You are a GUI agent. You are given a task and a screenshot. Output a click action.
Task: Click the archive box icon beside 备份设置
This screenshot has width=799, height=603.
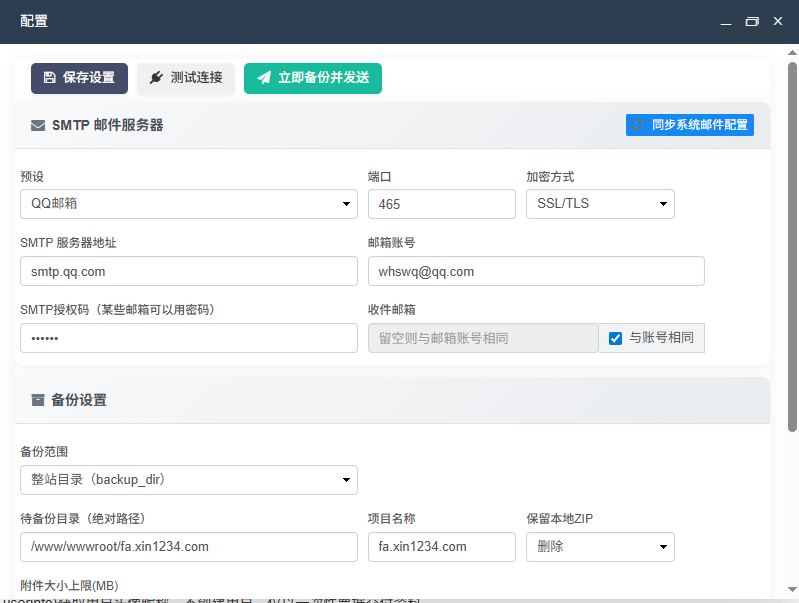click(38, 400)
